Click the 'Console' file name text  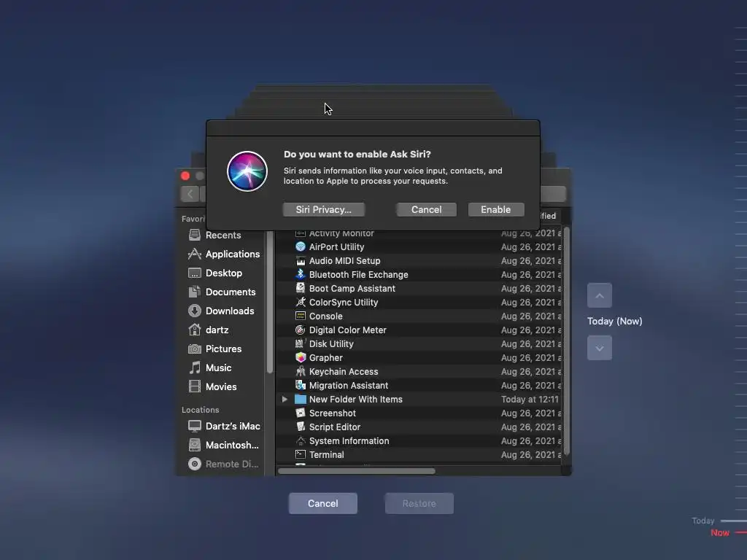[x=326, y=316]
